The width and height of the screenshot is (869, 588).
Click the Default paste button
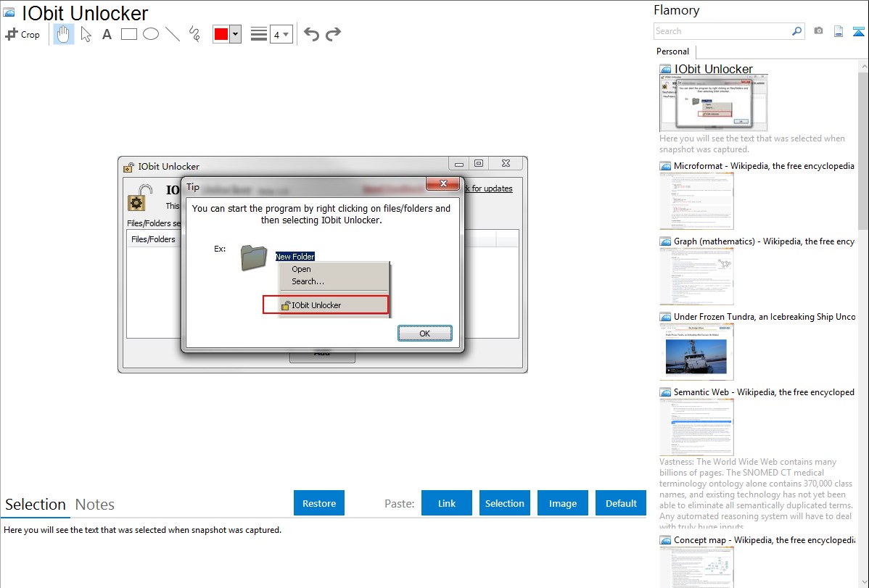[x=621, y=503]
